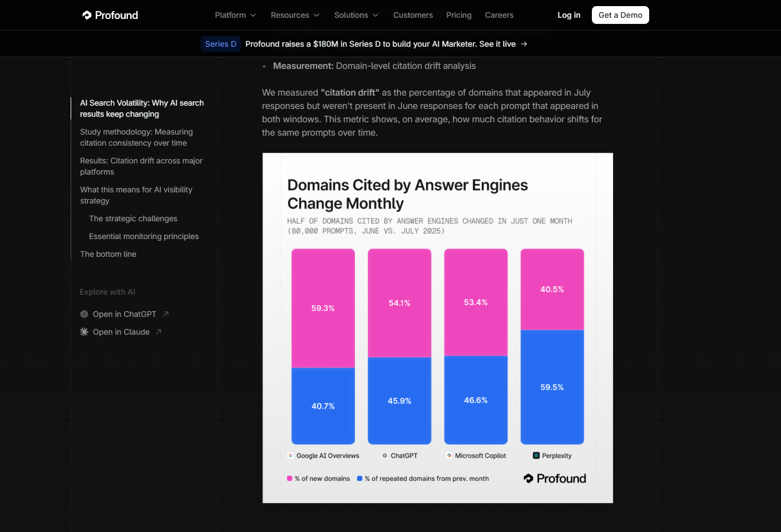Click Google icon under first chart bar
The image size is (781, 532).
click(290, 455)
